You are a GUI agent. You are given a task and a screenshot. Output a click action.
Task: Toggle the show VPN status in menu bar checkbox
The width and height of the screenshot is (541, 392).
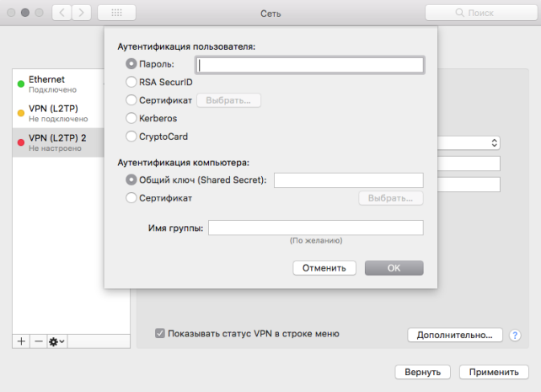tap(160, 334)
